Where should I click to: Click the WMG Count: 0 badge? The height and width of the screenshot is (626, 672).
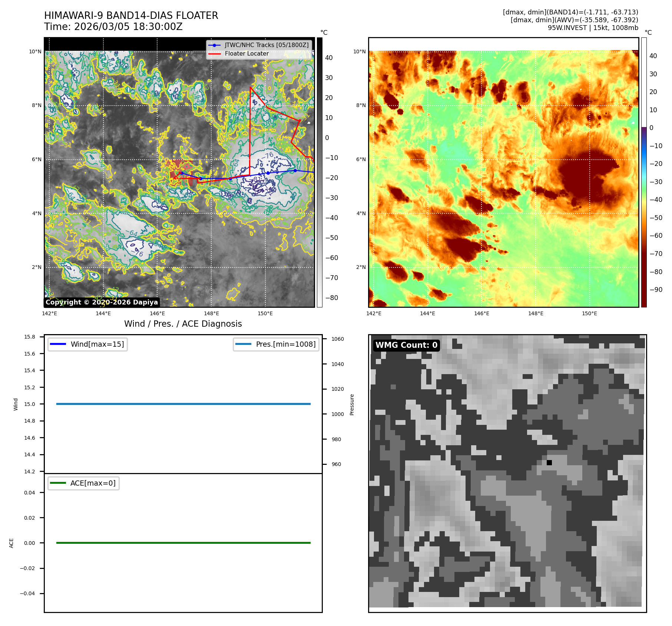coord(406,345)
